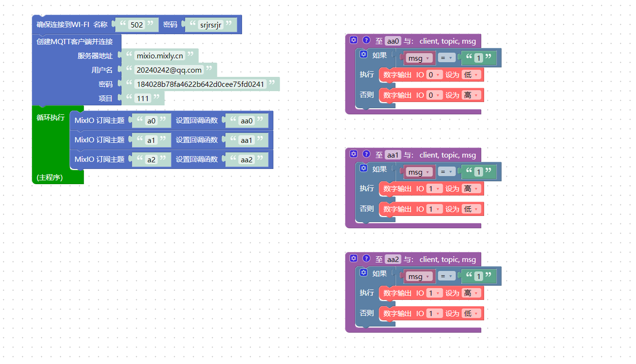636x364 pixels.
Task: Edit function name aa2 in definition header
Action: (393, 260)
